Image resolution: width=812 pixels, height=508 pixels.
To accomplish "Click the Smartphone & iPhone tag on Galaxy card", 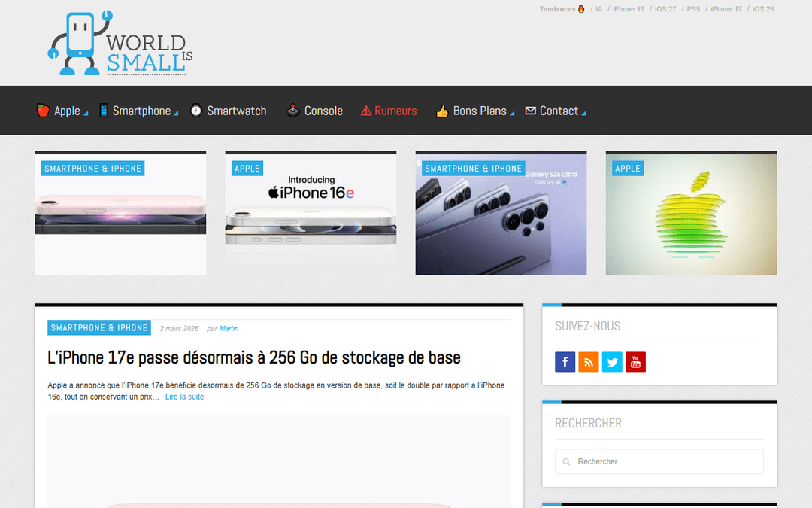I will click(x=474, y=169).
